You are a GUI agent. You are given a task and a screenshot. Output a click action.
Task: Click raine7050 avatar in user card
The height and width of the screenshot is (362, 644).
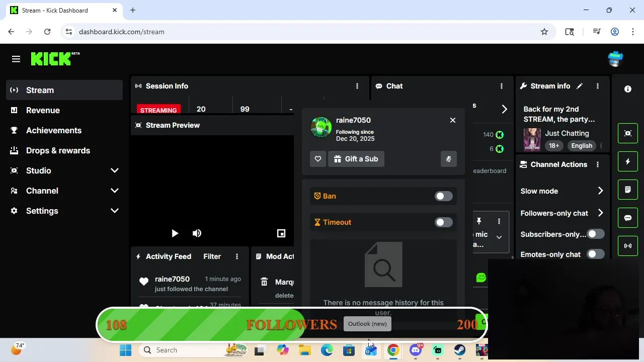point(321,127)
